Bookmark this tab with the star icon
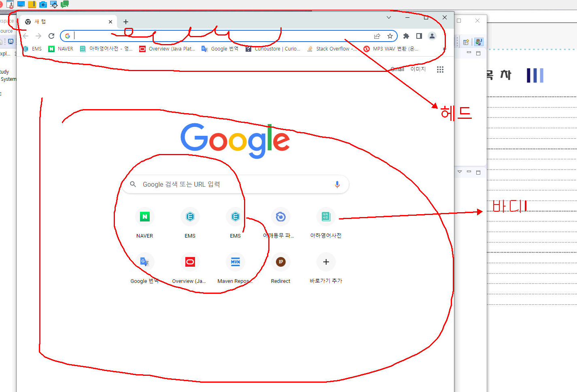Viewport: 577px width, 392px height. tap(390, 36)
